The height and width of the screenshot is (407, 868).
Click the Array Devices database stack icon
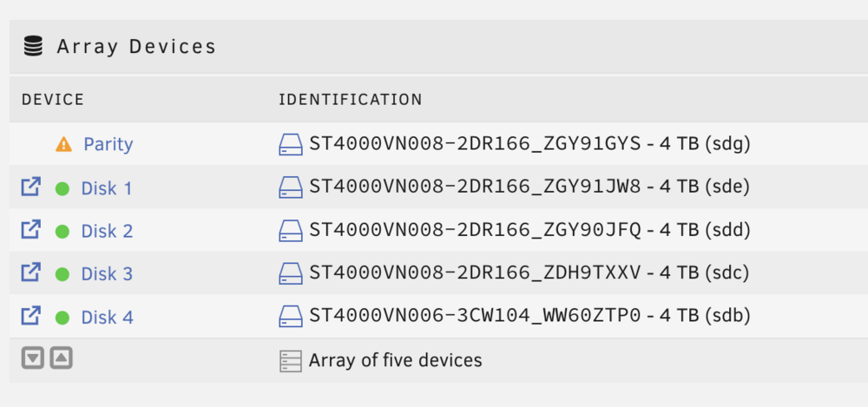pos(33,47)
